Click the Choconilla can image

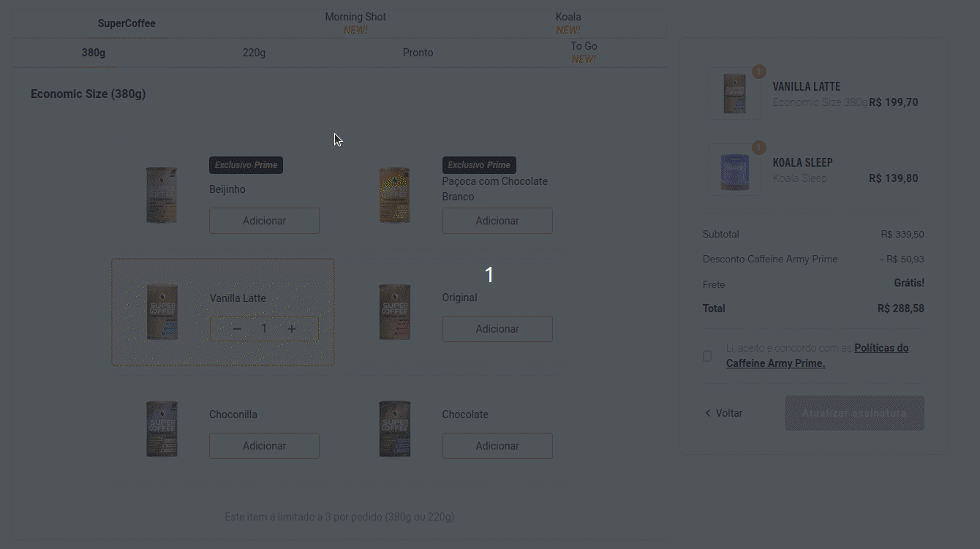click(162, 428)
